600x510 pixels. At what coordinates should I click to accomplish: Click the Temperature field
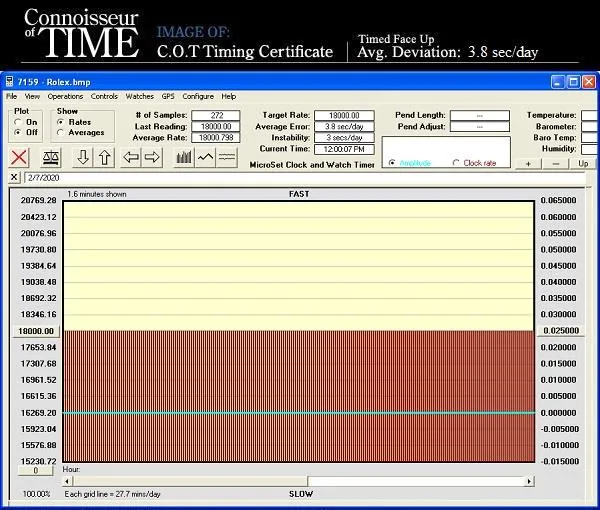pyautogui.click(x=590, y=115)
